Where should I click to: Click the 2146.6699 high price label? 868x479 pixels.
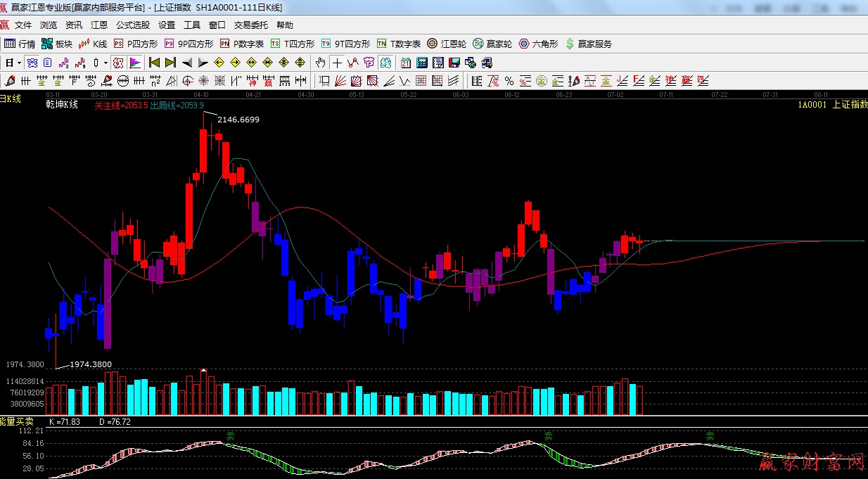point(238,120)
